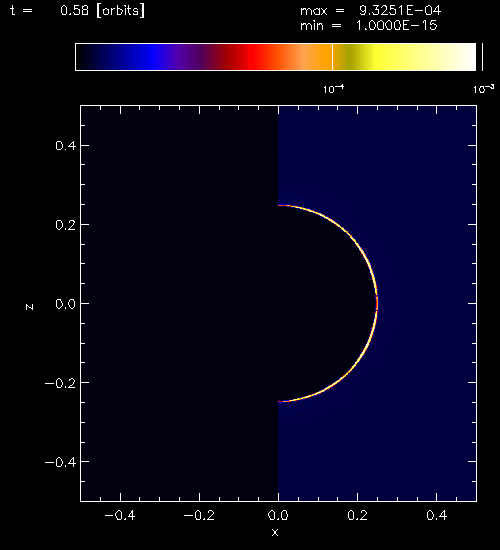Click the -0.2 tick label on z axis
The height and width of the screenshot is (550, 500).
click(x=60, y=383)
